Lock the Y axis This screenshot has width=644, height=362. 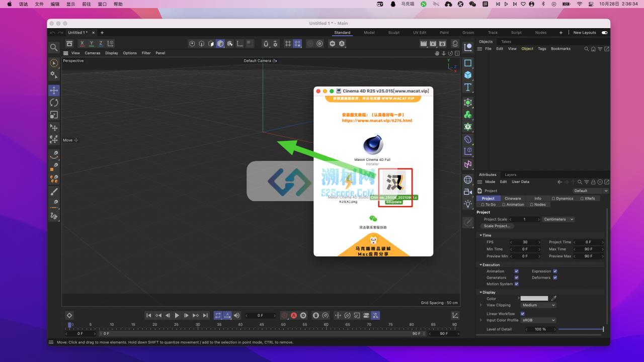pyautogui.click(x=92, y=44)
